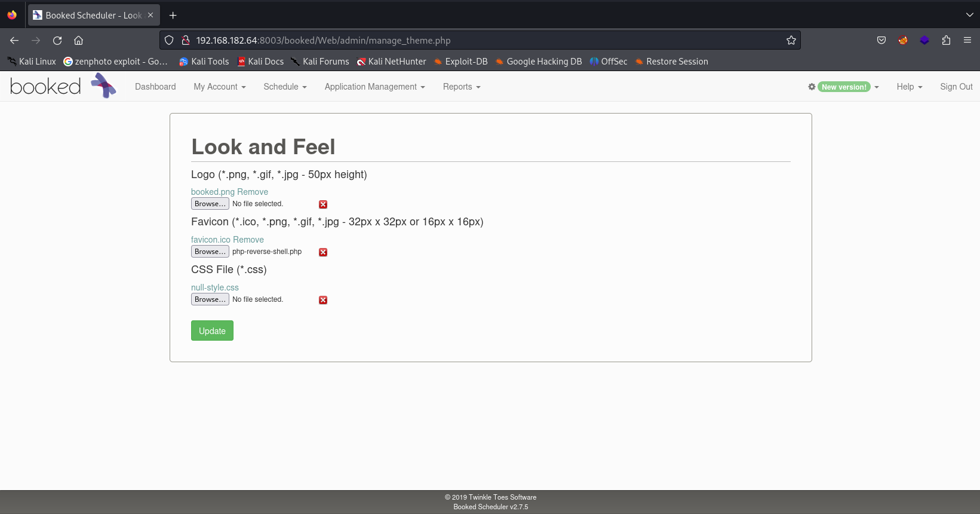Viewport: 980px width, 514px height.
Task: Click the red X beside CSS file input
Action: point(323,300)
